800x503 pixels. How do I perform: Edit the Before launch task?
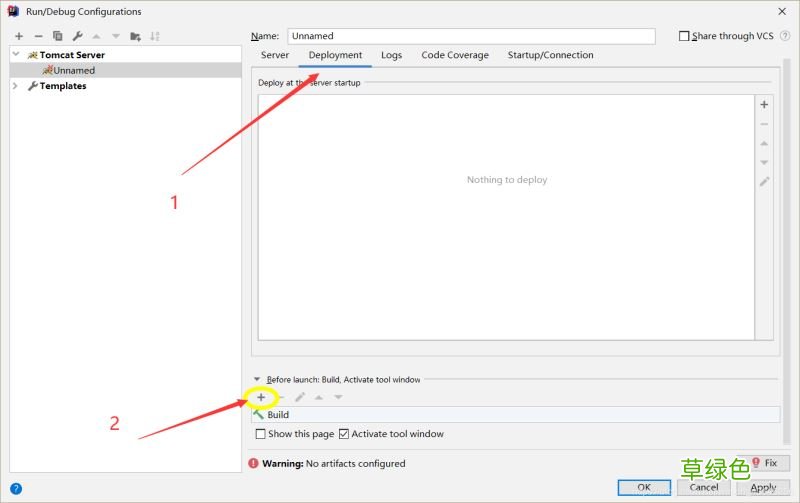tap(300, 397)
